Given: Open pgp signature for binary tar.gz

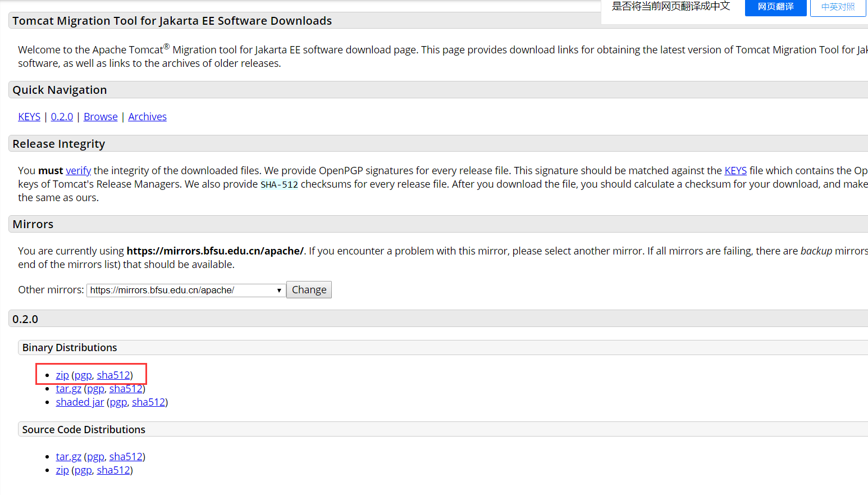Looking at the screenshot, I should click(95, 389).
